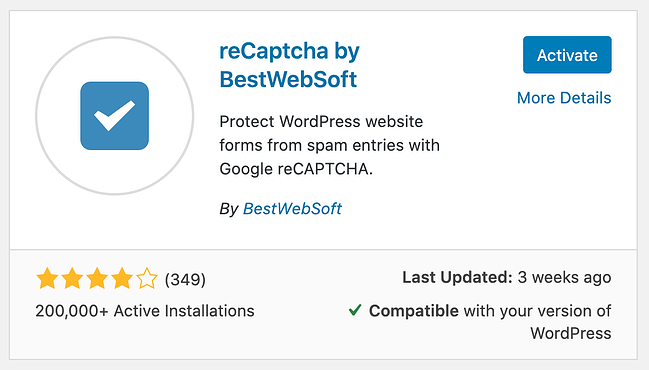The height and width of the screenshot is (370, 649).
Task: Click the (349) ratings count
Action: pyautogui.click(x=185, y=279)
